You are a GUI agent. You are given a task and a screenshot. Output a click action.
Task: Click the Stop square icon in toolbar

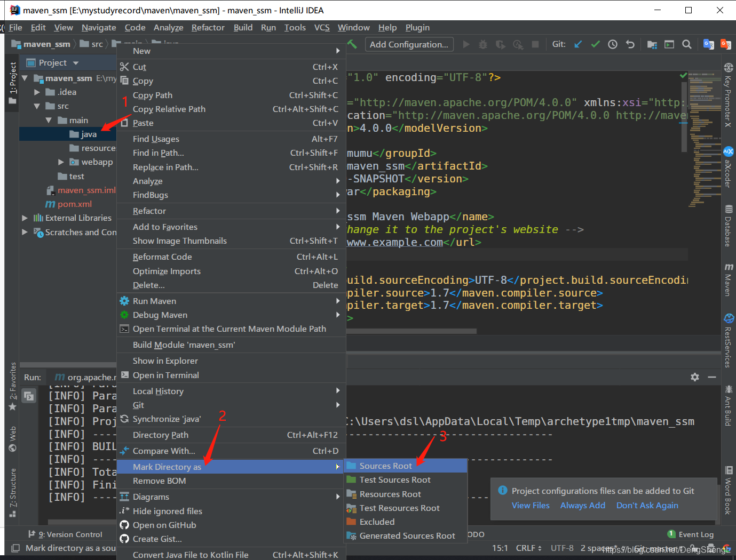point(535,44)
